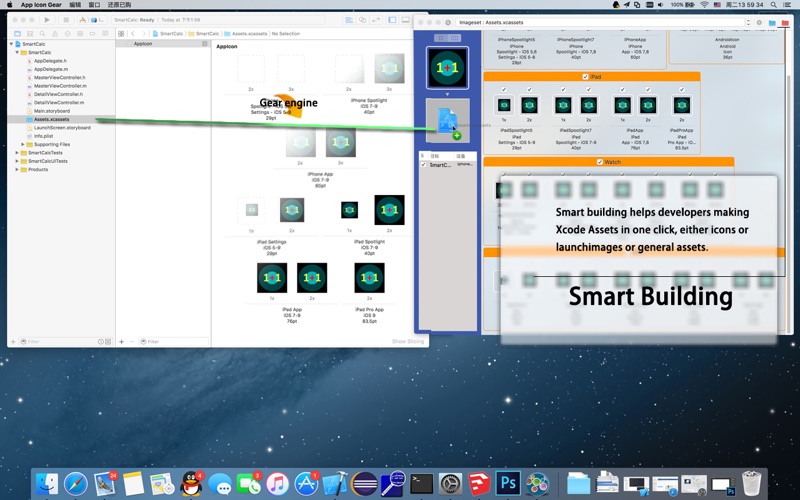
Task: Open the Find navigator in Xcode
Action: click(x=42, y=34)
